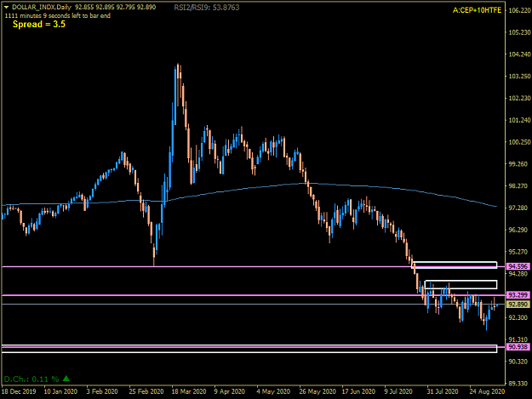Click the 100.250 price axis value
This screenshot has width=532, height=399.
519,142
